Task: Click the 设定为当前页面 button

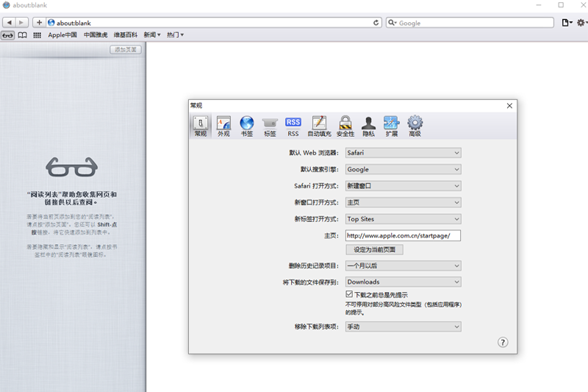Action: point(374,250)
